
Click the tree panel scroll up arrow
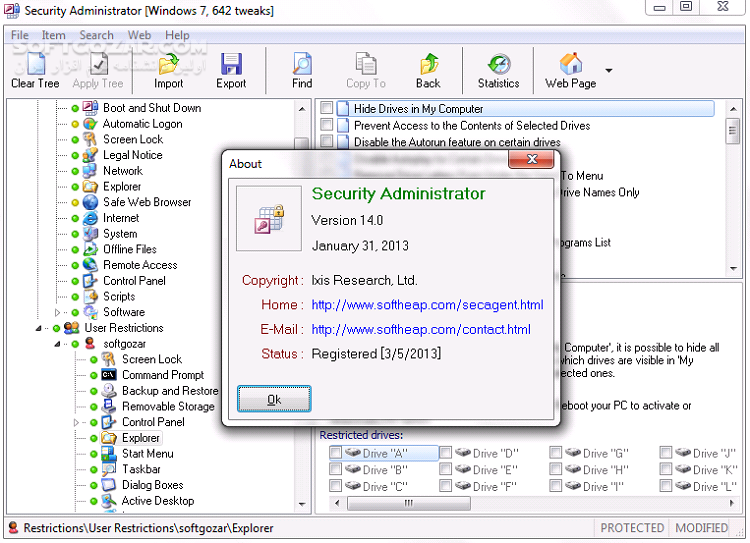[302, 109]
